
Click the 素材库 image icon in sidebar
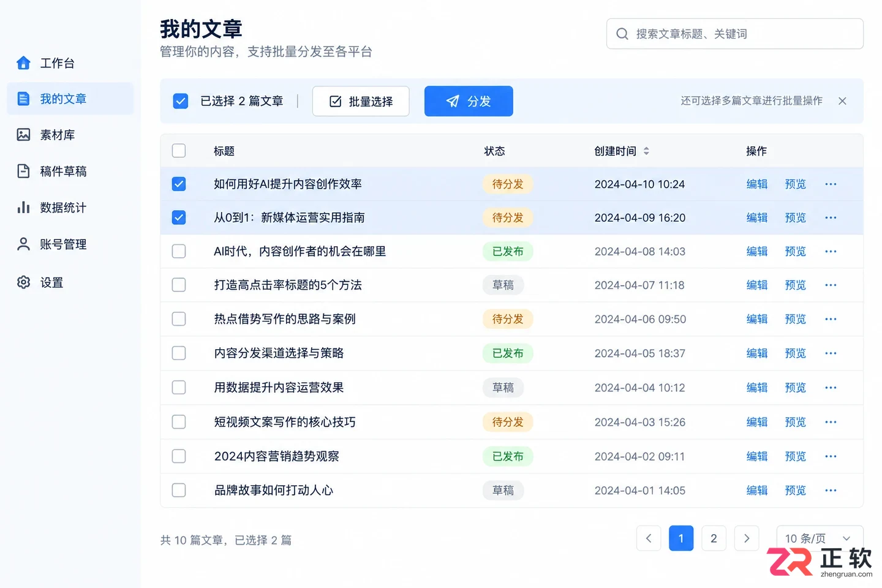pyautogui.click(x=23, y=135)
